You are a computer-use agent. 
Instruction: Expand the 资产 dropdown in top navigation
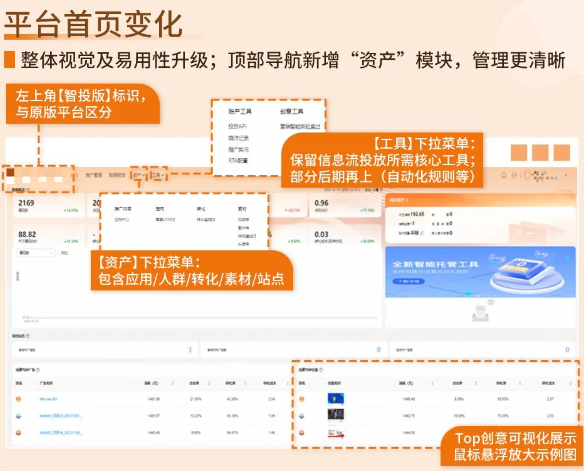point(139,175)
